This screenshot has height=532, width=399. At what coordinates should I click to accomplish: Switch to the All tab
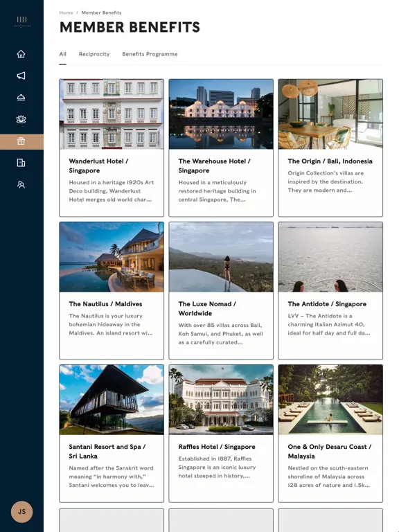coord(63,54)
